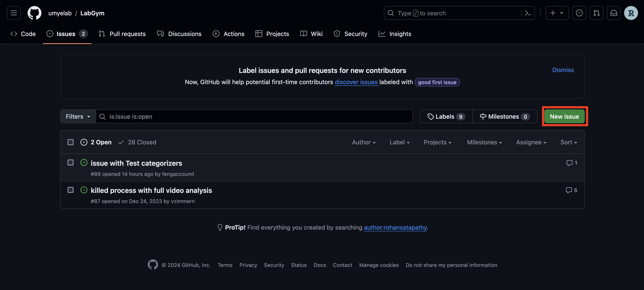Open the command palette icon in search bar
The width and height of the screenshot is (644, 290).
528,13
